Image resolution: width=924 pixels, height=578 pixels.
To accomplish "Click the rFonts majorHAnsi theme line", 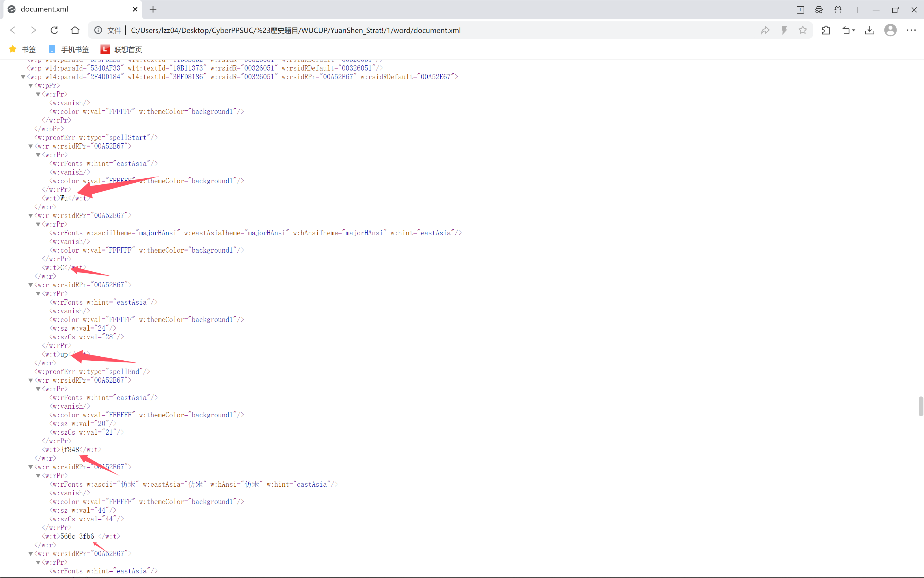I will (256, 233).
